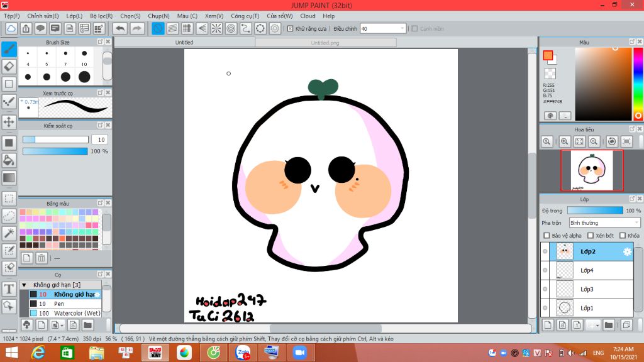The width and height of the screenshot is (644, 362).
Task: Enable the Xén bớt checkbox
Action: (590, 236)
